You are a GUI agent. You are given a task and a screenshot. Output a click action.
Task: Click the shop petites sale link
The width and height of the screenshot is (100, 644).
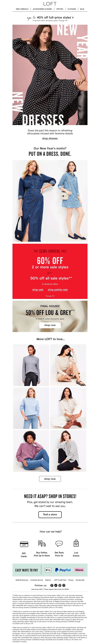pos(58,290)
